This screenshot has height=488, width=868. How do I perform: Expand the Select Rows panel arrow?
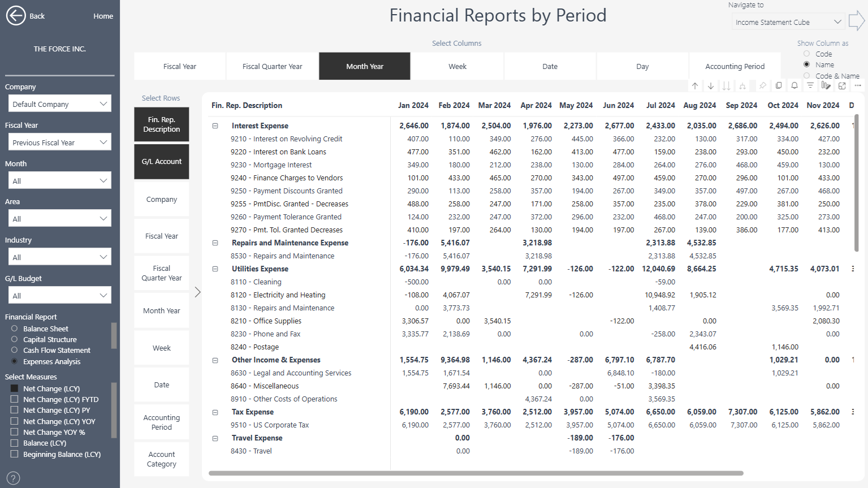[x=197, y=292]
